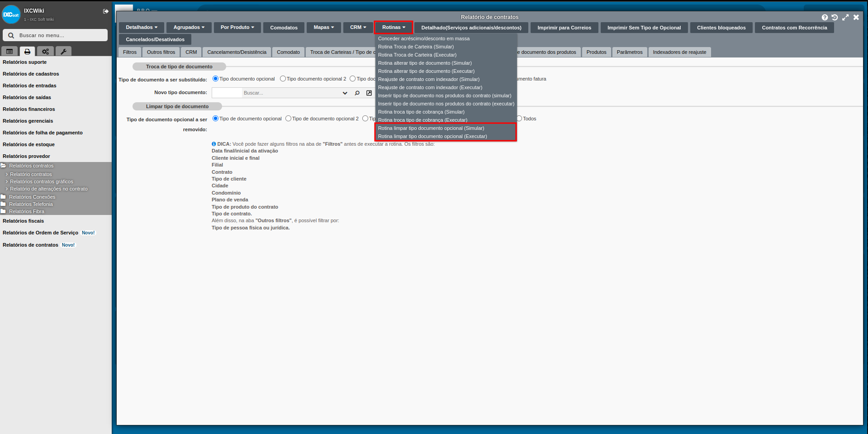Click the help question mark icon
The image size is (868, 434).
pyautogui.click(x=825, y=17)
